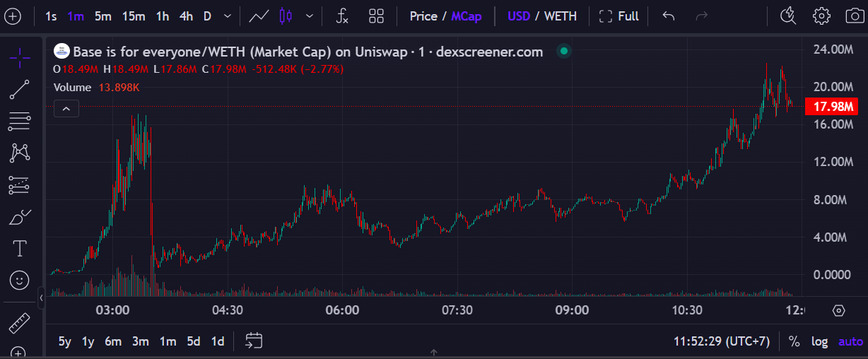Undo the last chart action
868x359 pixels.
pyautogui.click(x=669, y=16)
